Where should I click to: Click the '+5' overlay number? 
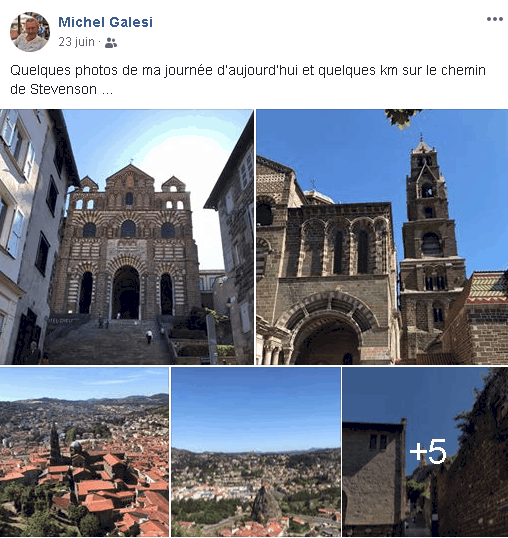(428, 451)
